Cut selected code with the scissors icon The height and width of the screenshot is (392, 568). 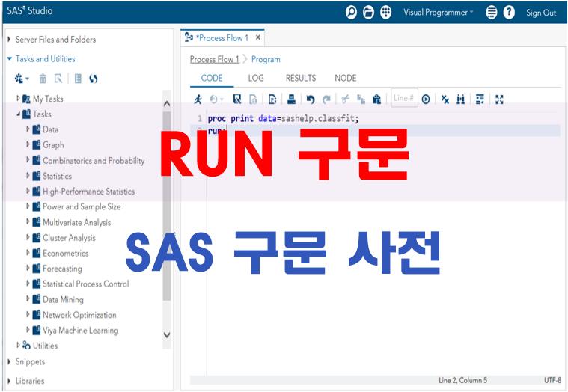346,99
